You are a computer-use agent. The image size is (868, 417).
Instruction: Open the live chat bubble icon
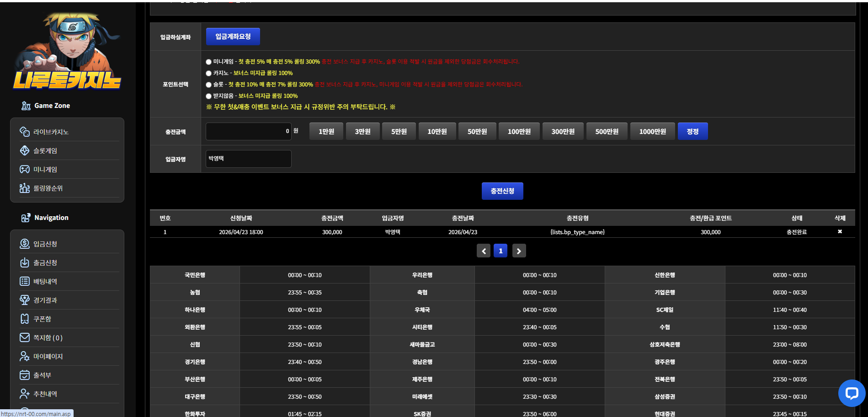(x=852, y=393)
